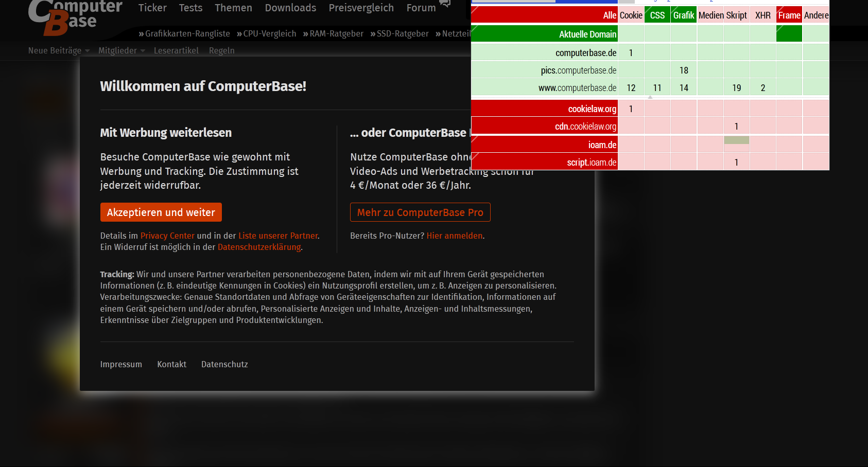Open the ComputerBase logo home link

tap(75, 17)
